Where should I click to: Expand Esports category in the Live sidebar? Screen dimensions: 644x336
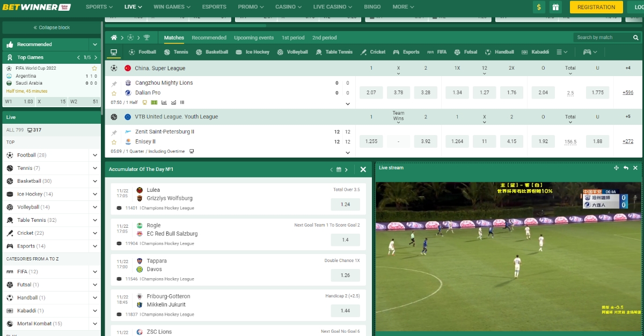[x=95, y=247]
